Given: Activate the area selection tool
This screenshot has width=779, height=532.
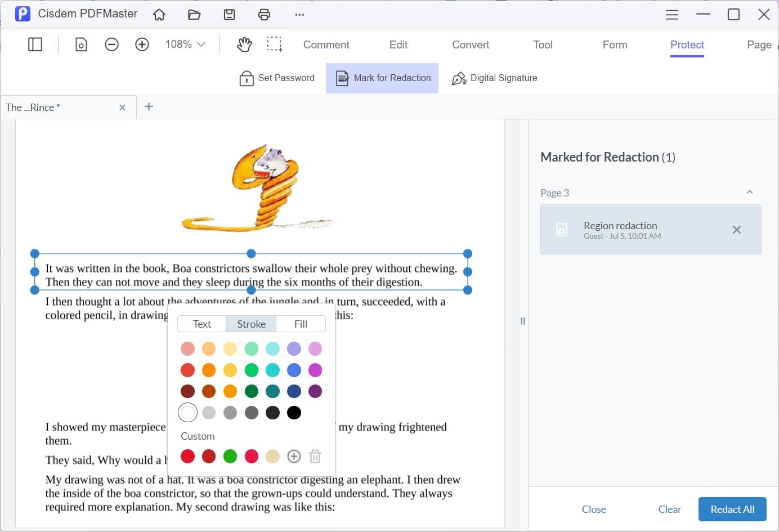Looking at the screenshot, I should coord(275,44).
